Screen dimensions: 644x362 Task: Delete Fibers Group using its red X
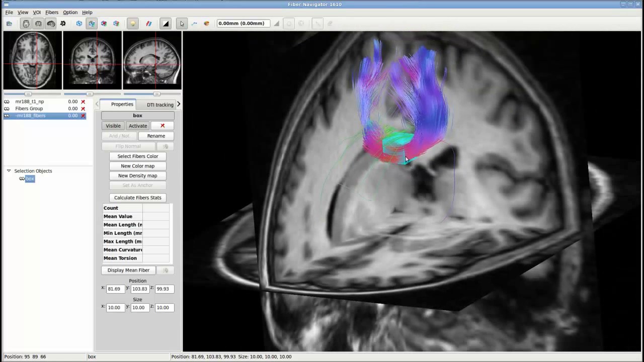(x=83, y=109)
